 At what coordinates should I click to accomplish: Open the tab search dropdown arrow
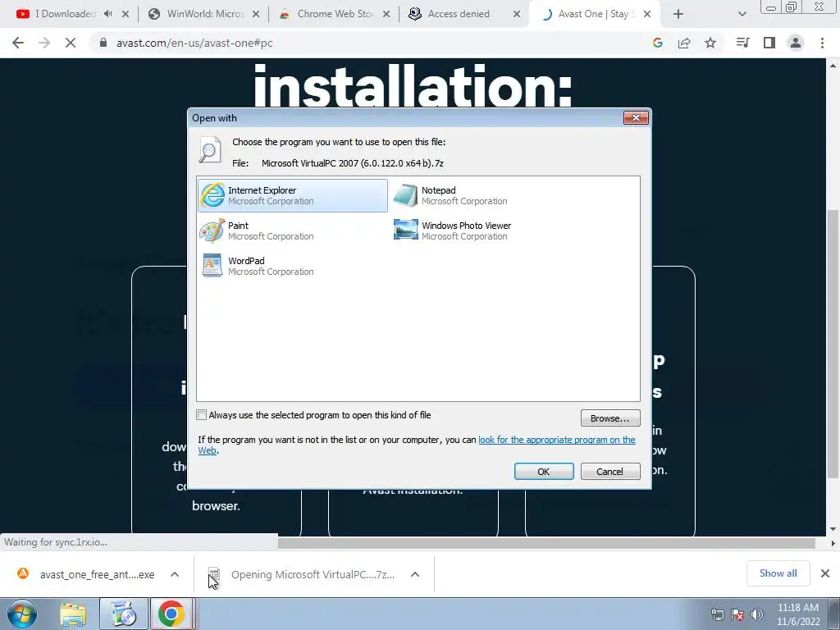(742, 14)
